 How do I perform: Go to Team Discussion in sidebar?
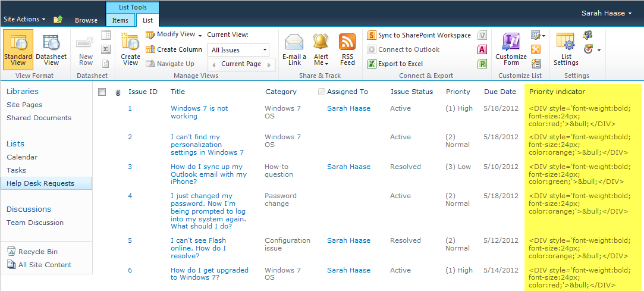coord(35,223)
